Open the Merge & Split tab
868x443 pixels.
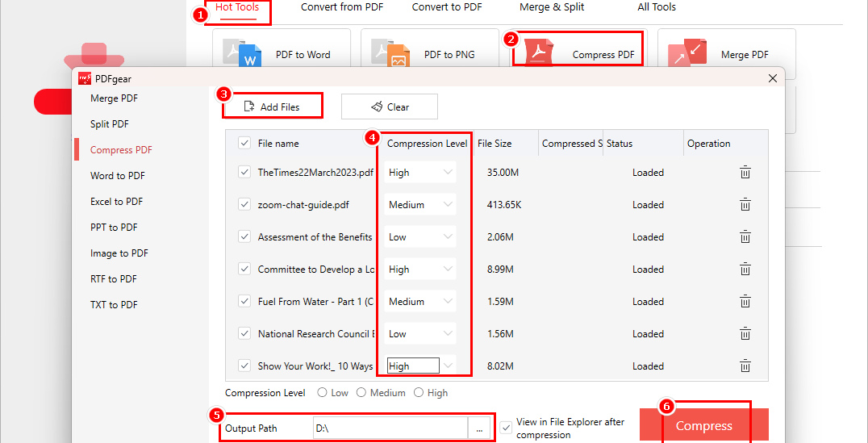551,7
